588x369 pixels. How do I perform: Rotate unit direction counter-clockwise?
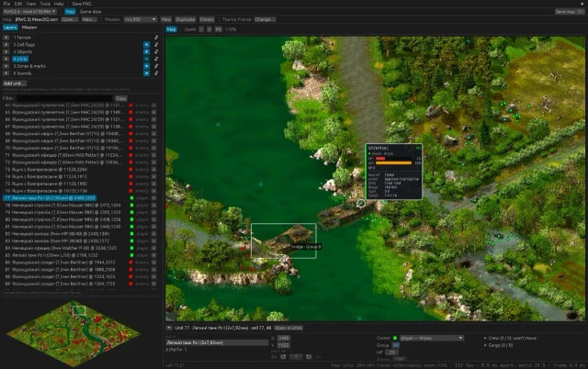click(x=284, y=357)
